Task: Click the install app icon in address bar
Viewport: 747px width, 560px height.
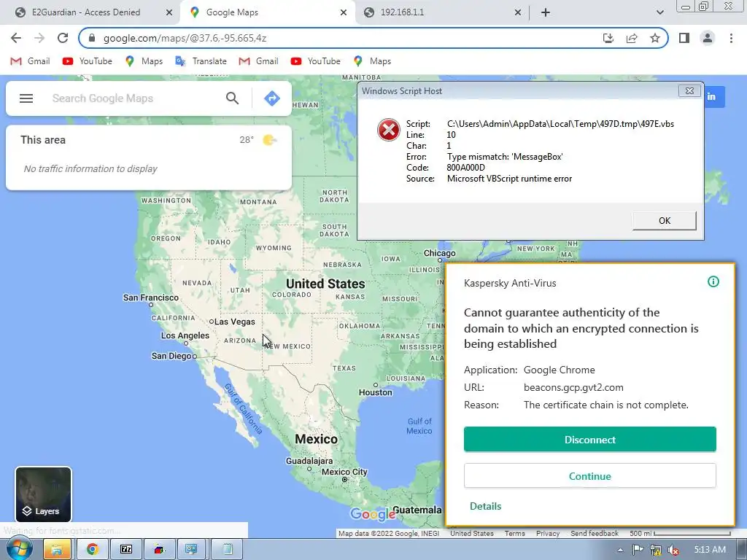Action: coord(608,38)
